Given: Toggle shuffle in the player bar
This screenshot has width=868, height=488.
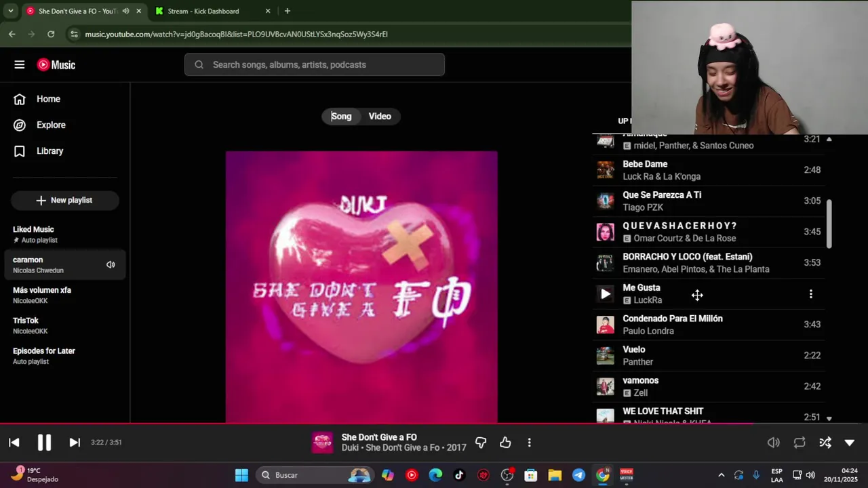Looking at the screenshot, I should tap(825, 443).
